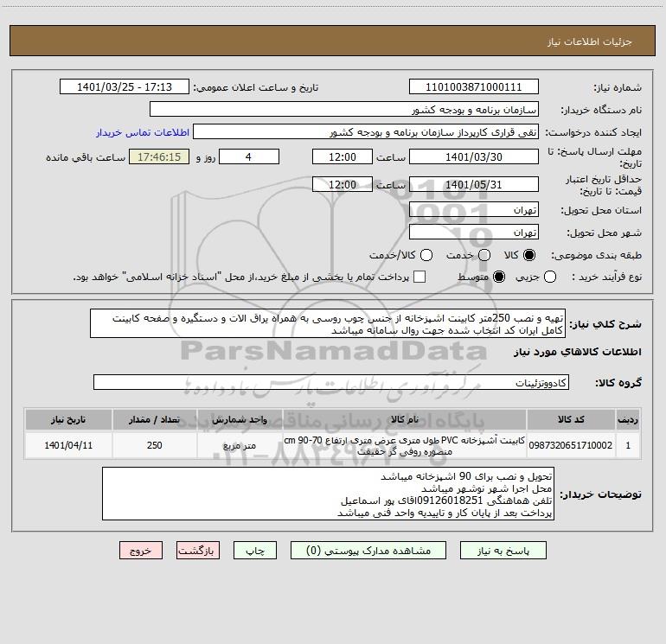This screenshot has height=644, width=666.
Task: Click the response deadline time 12:00 field
Action: click(343, 156)
